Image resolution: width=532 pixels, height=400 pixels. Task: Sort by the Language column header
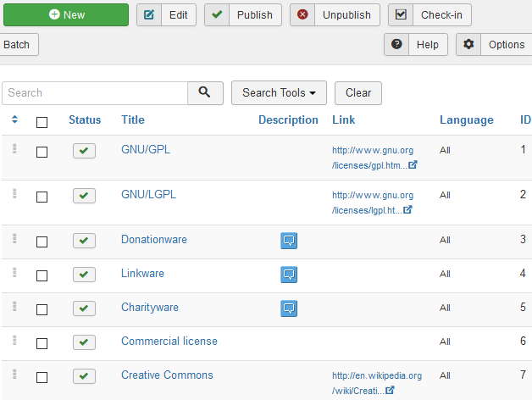pyautogui.click(x=467, y=119)
